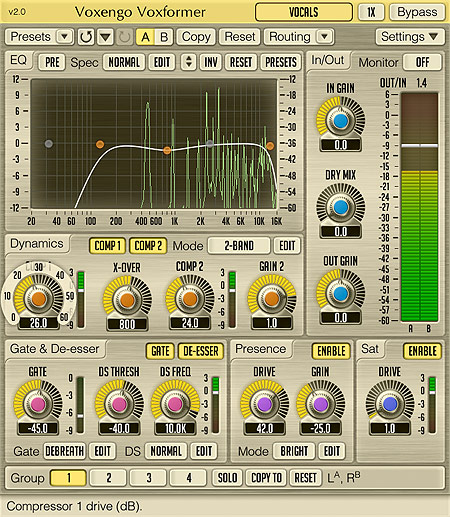Toggle Presence ENABLE
The width and height of the screenshot is (450, 517).
[x=331, y=351]
